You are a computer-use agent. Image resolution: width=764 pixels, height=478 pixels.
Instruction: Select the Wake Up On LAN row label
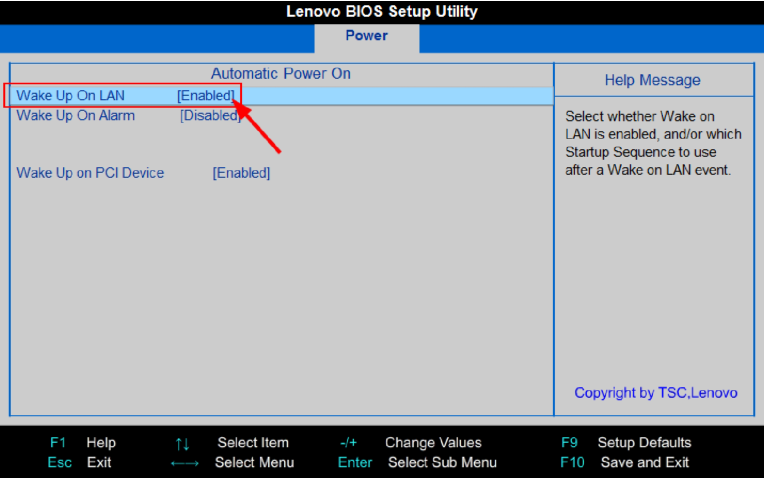coord(71,96)
